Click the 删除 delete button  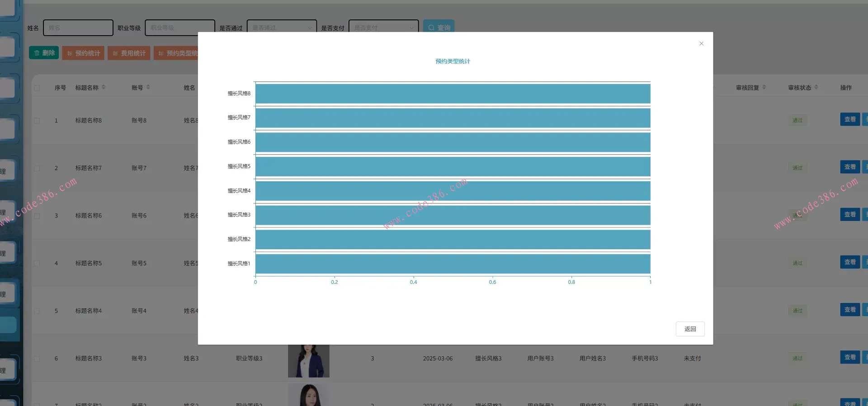coord(44,53)
